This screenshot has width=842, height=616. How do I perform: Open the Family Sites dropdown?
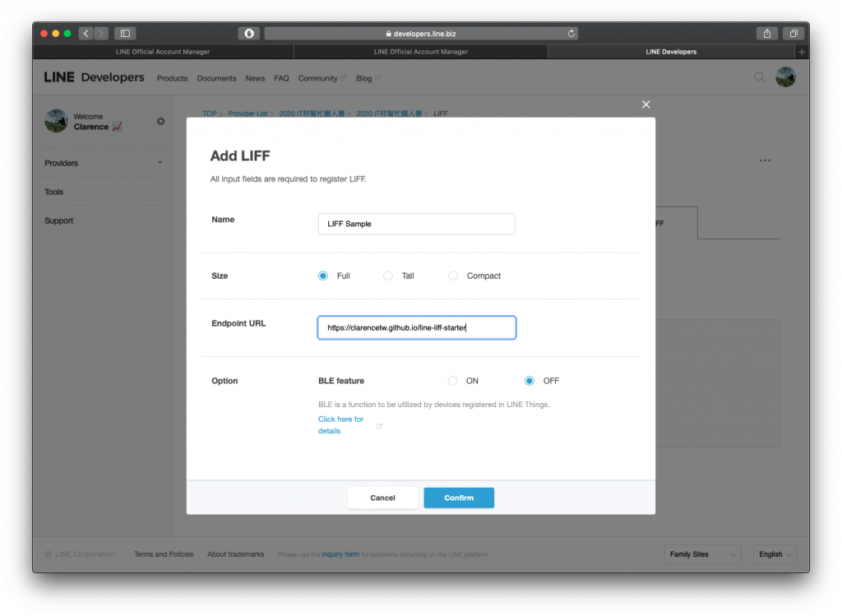(x=702, y=554)
